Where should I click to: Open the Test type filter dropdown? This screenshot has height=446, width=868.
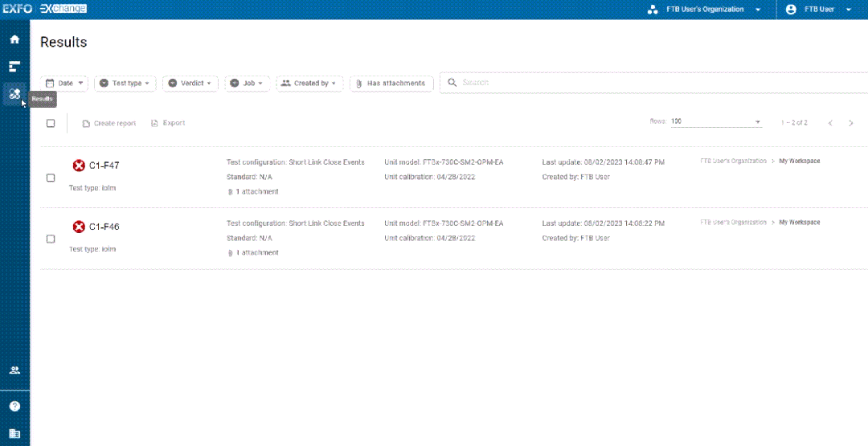[125, 83]
